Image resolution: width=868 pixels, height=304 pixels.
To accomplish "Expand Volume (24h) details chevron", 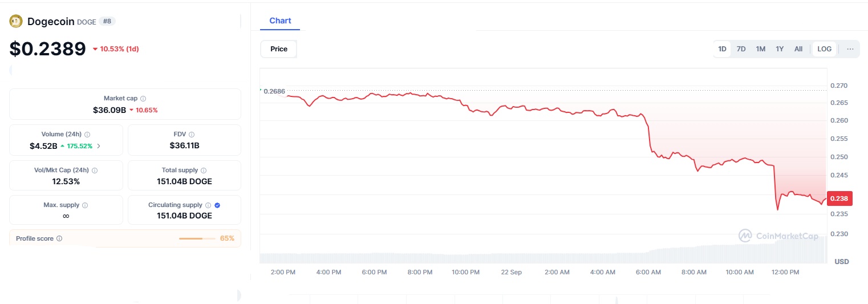I will 98,146.
